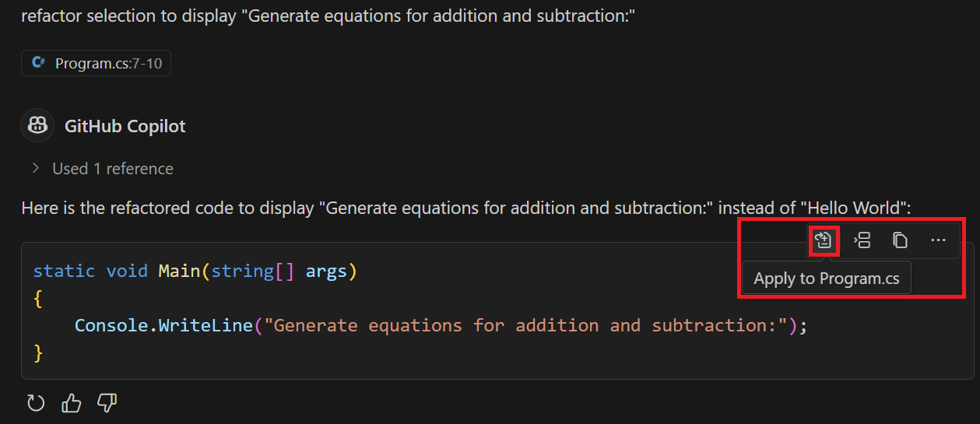Click the C# file icon in Program.cs chip
The width and height of the screenshot is (980, 424).
37,63
